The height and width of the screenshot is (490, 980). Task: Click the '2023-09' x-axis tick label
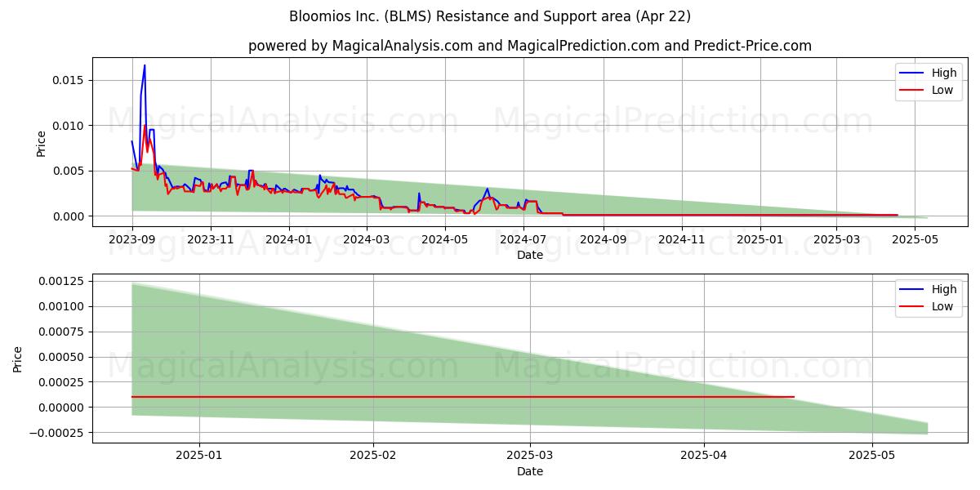point(132,239)
